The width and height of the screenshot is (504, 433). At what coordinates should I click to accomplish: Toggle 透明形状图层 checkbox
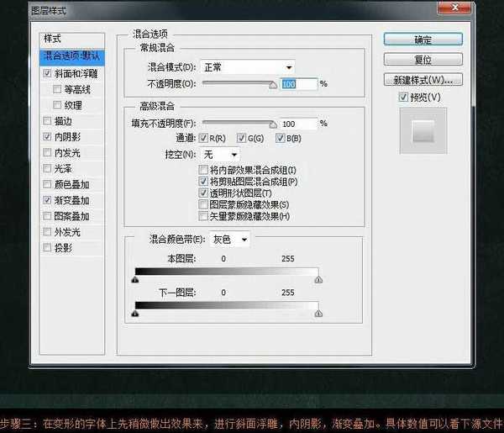(x=203, y=193)
